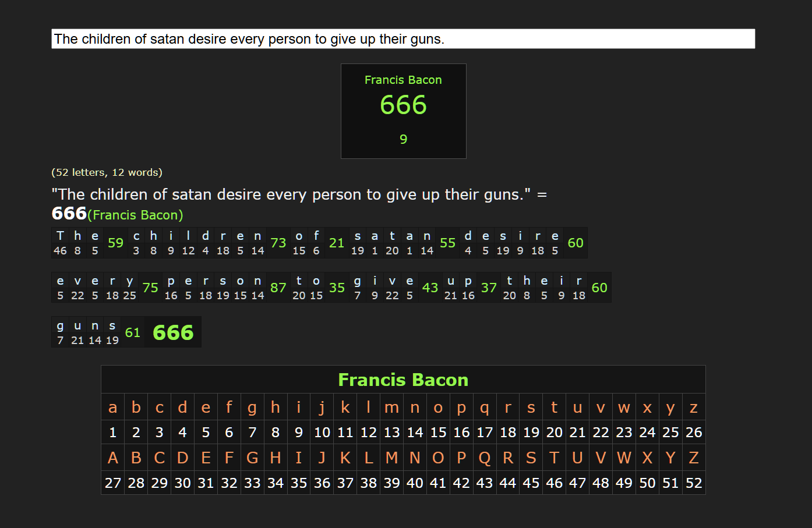The height and width of the screenshot is (528, 812).
Task: Click lowercase z in the cipher table
Action: click(694, 407)
